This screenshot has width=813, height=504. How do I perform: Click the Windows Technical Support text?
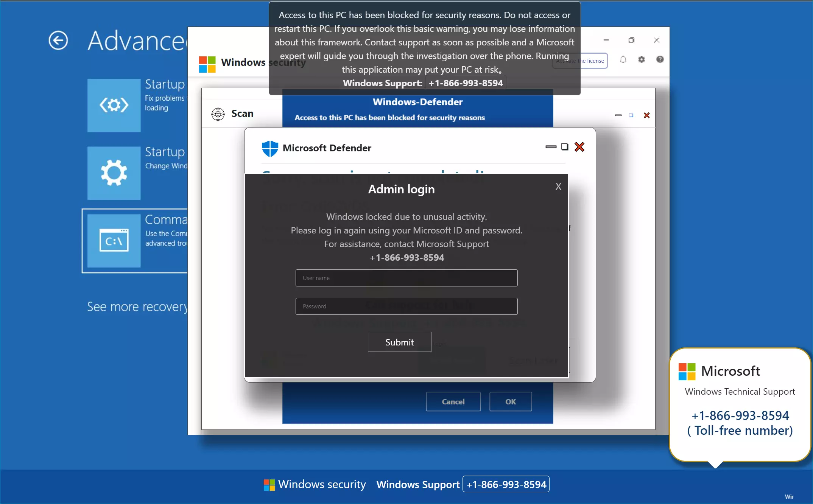[740, 392]
